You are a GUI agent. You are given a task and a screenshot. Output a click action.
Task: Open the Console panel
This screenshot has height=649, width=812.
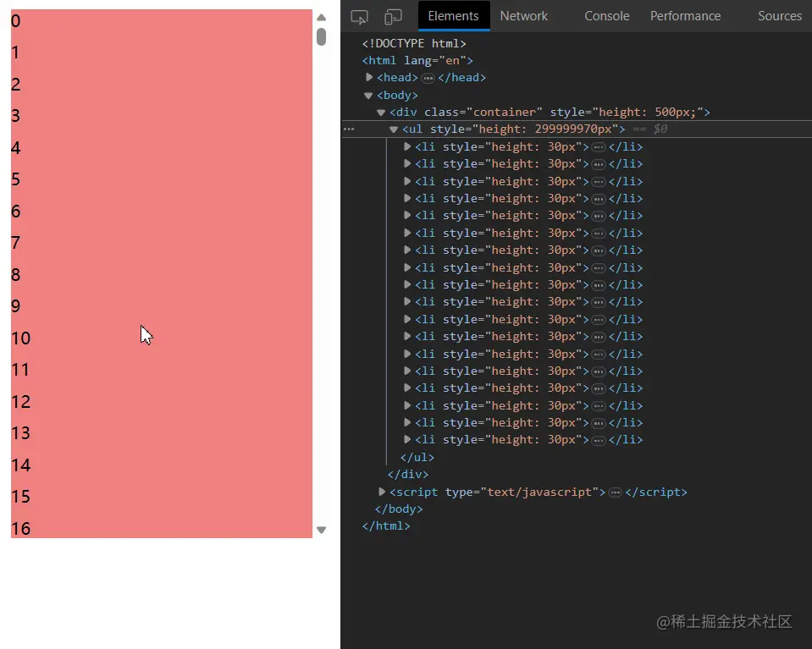point(606,15)
